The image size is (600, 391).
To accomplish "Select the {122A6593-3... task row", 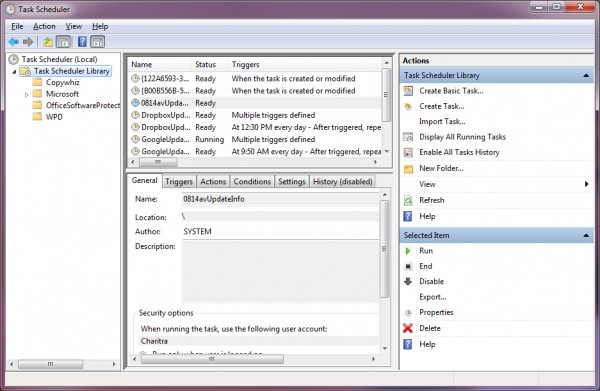I will click(255, 78).
